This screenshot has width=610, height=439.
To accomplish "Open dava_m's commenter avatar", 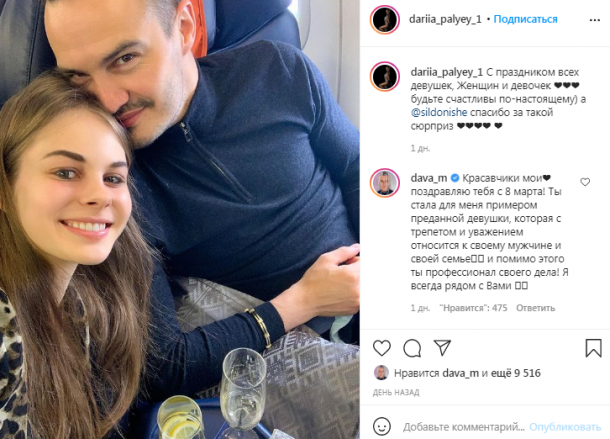I will (385, 183).
